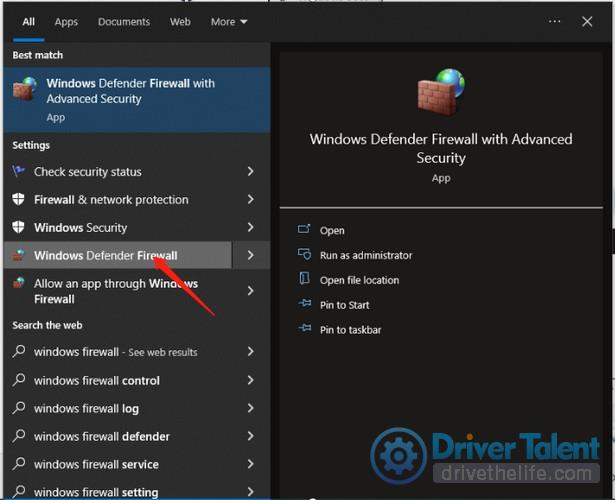Click the Pin to Start pin icon
Viewport: 615px width, 500px height.
pos(305,303)
